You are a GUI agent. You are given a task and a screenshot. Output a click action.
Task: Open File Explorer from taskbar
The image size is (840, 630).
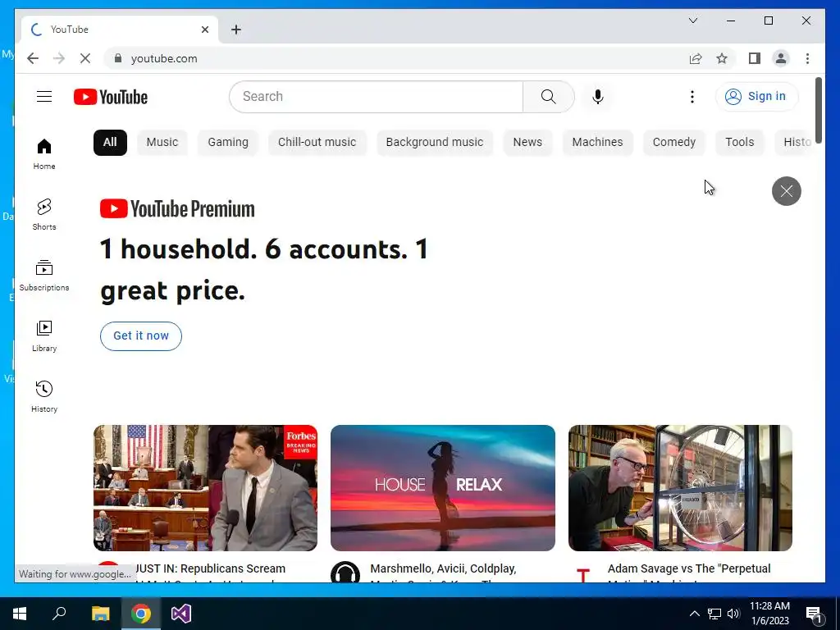point(100,614)
